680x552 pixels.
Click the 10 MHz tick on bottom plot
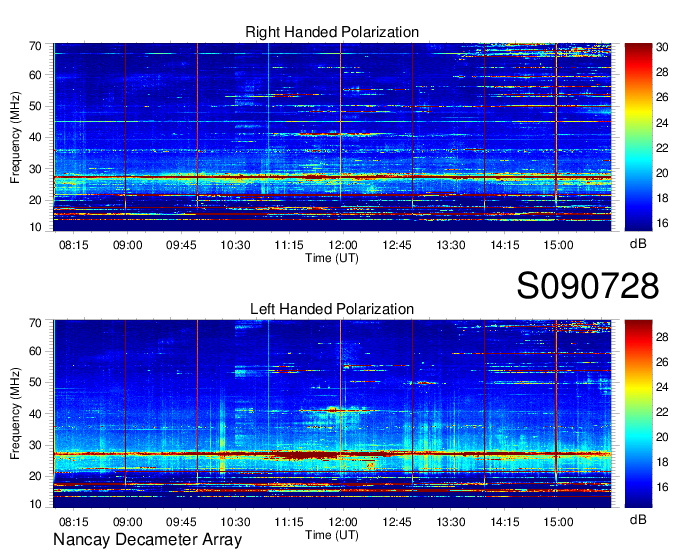coord(35,504)
